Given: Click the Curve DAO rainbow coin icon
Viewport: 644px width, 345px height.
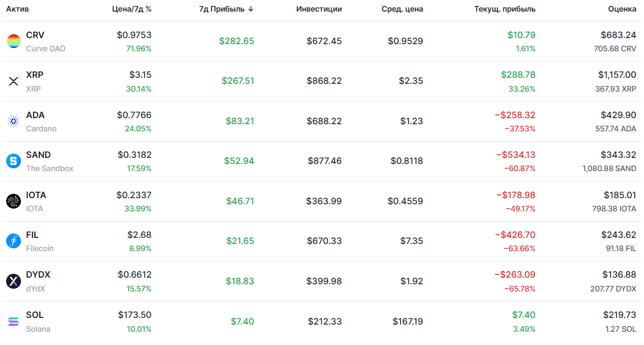Looking at the screenshot, I should point(13,41).
